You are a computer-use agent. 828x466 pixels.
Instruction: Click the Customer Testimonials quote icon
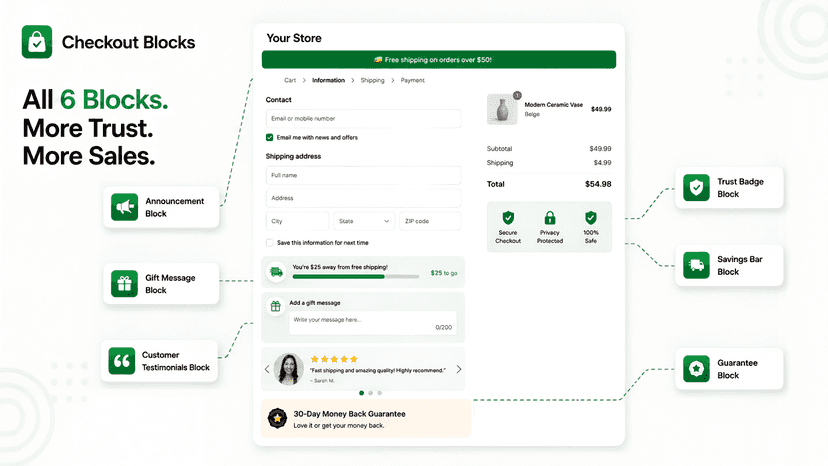122,361
